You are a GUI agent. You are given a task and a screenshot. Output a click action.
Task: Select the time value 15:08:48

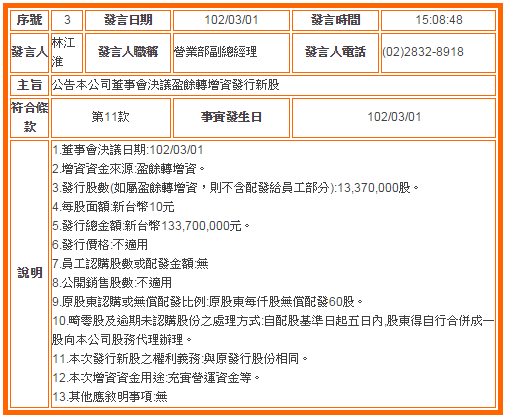coord(438,20)
